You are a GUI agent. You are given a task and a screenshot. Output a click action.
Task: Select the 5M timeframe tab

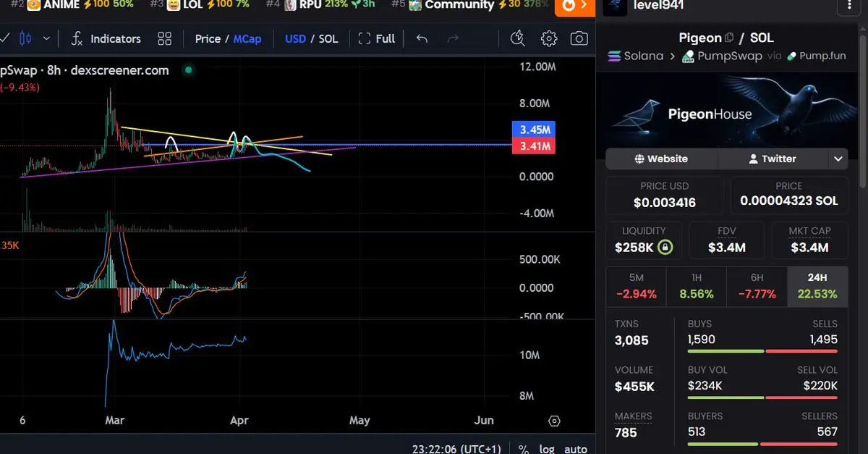pos(637,287)
